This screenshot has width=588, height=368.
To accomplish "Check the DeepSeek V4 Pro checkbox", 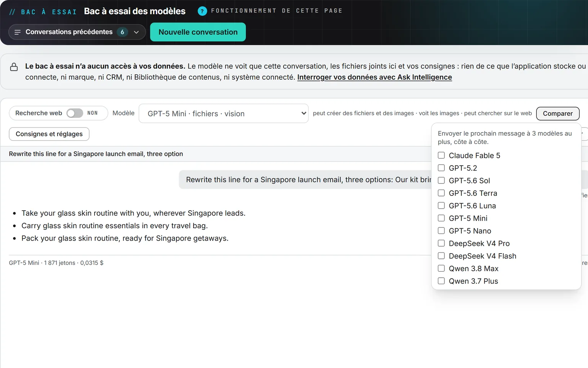I will click(441, 243).
